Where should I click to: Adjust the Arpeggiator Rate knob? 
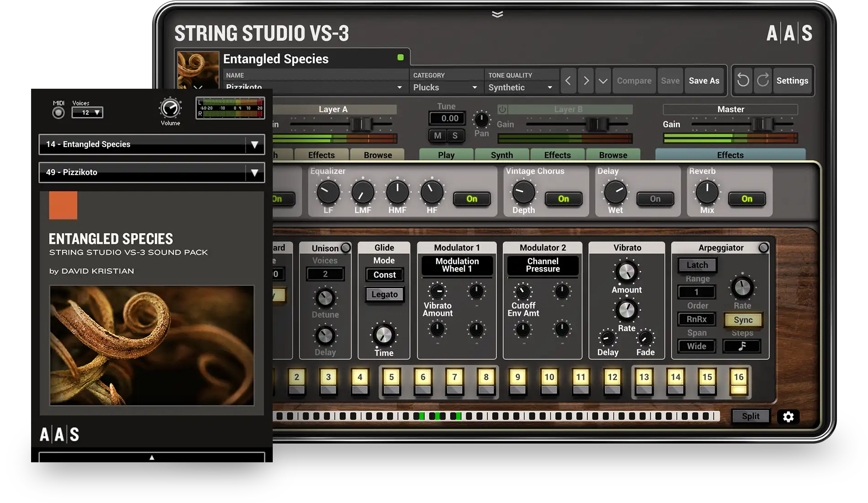pos(742,288)
